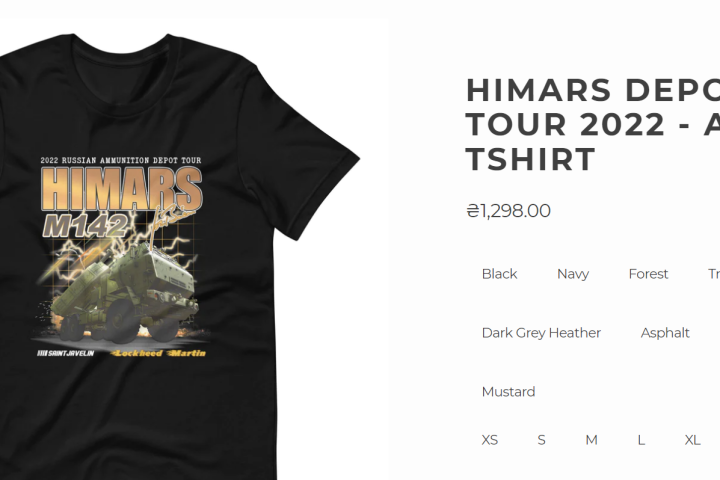
Task: Click the partially visible color option after Forest
Action: (x=714, y=274)
